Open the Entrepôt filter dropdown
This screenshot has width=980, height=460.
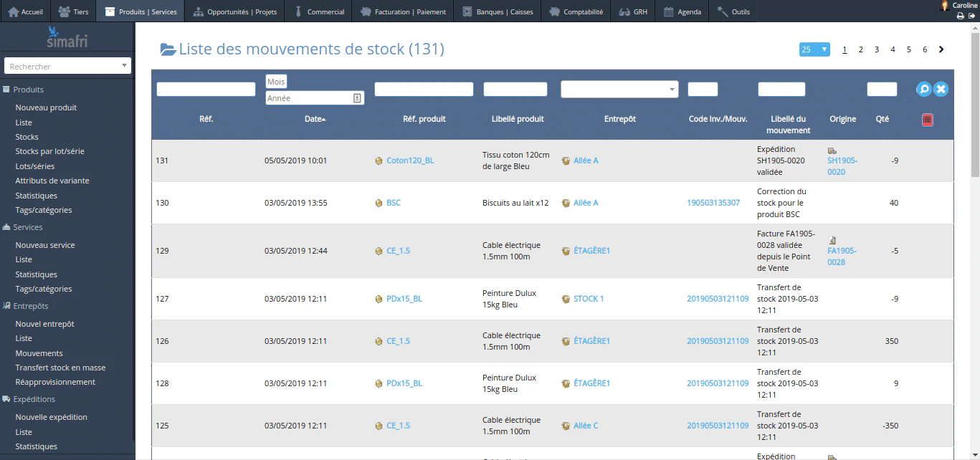[x=619, y=89]
